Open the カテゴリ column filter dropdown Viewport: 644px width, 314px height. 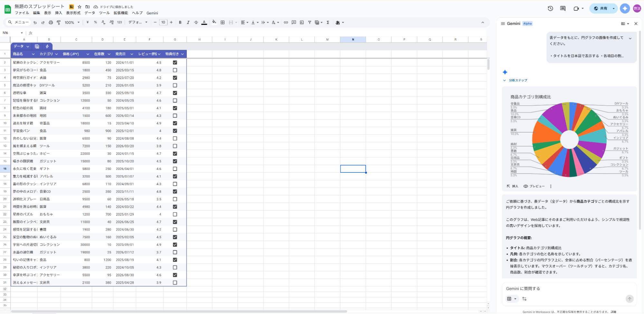[57, 54]
